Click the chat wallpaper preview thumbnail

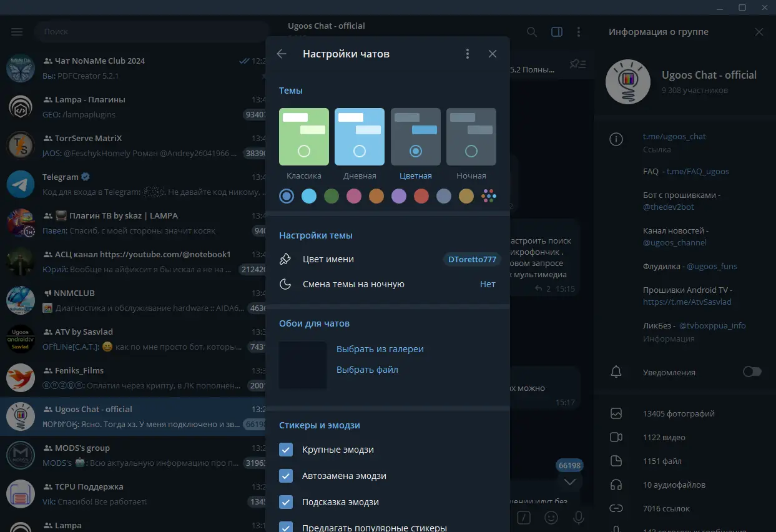click(303, 365)
